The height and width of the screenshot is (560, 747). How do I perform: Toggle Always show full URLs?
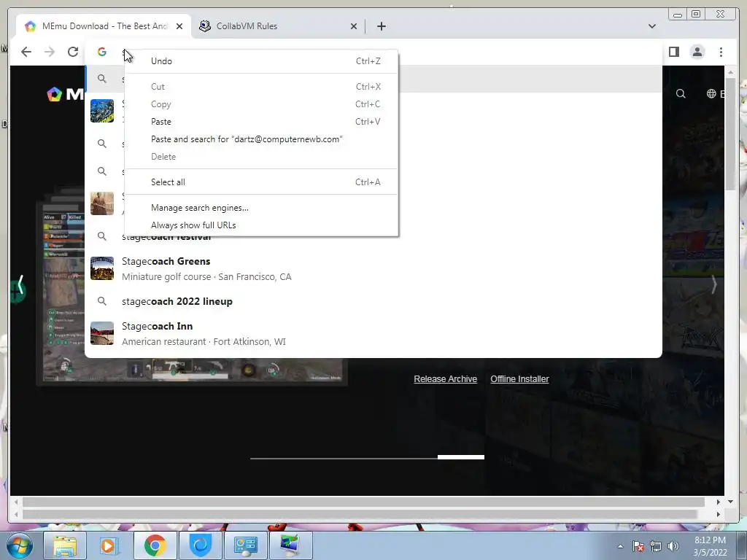pyautogui.click(x=262, y=225)
